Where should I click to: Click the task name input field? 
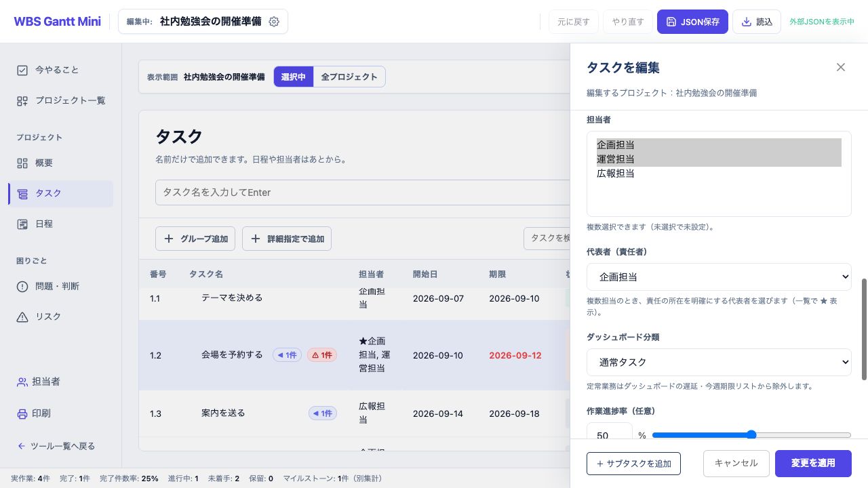[x=363, y=192]
